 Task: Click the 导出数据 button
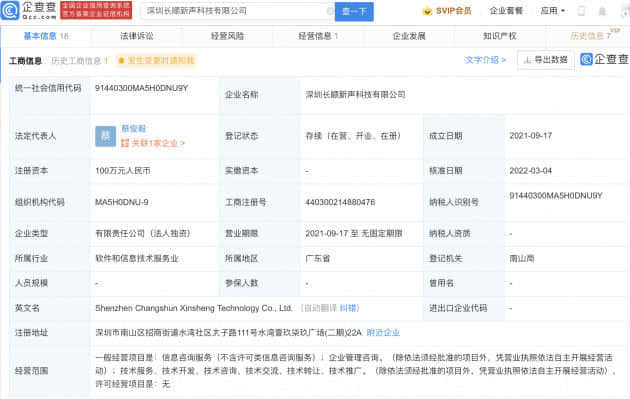coord(546,60)
